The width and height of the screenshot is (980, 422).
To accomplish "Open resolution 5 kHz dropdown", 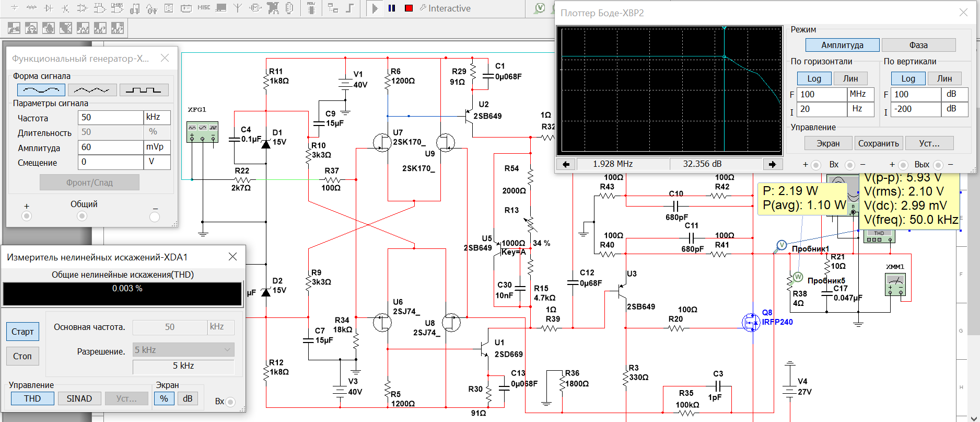I will point(183,350).
